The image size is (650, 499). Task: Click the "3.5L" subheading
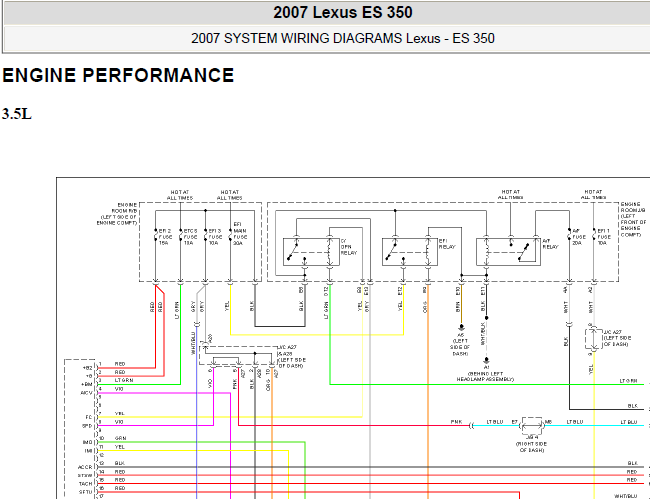tap(17, 114)
